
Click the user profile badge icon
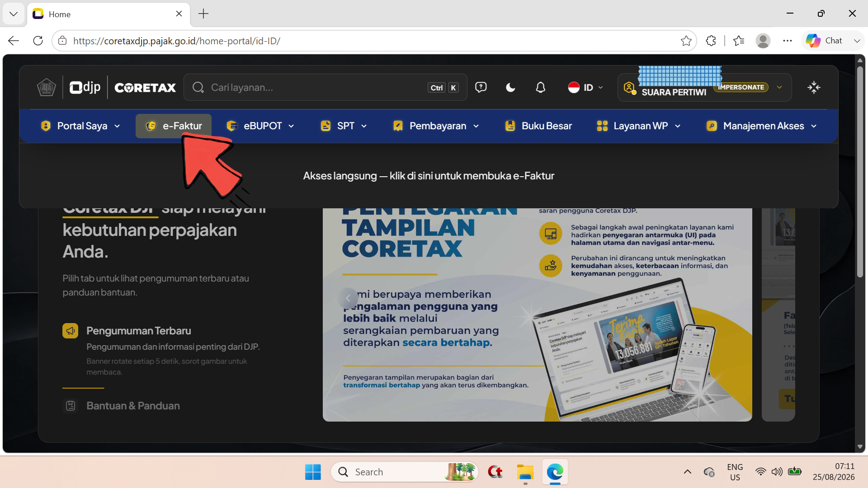tap(629, 88)
